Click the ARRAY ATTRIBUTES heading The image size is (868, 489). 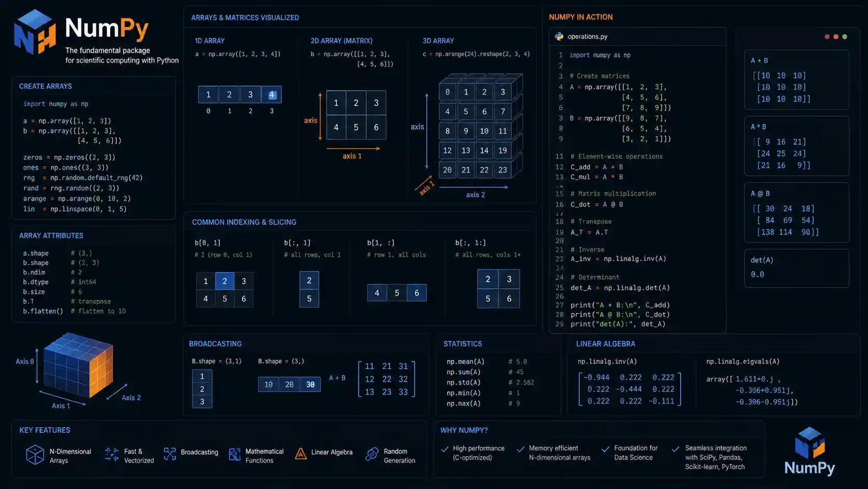(51, 235)
